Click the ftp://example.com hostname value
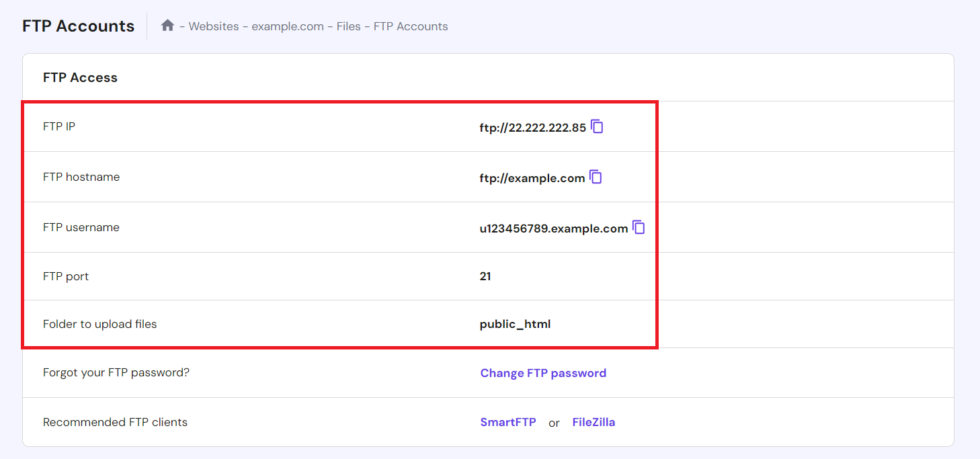The image size is (980, 459). tap(531, 177)
